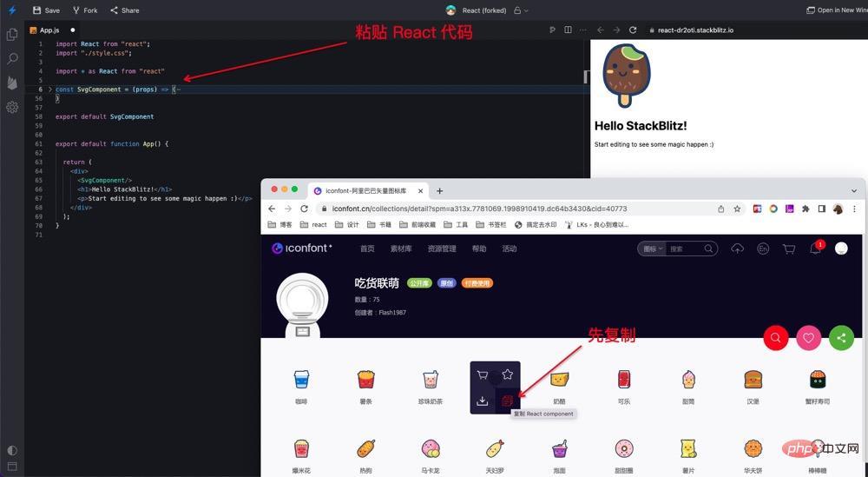Share the StackBlitz project
This screenshot has height=477, width=868.
(x=124, y=10)
